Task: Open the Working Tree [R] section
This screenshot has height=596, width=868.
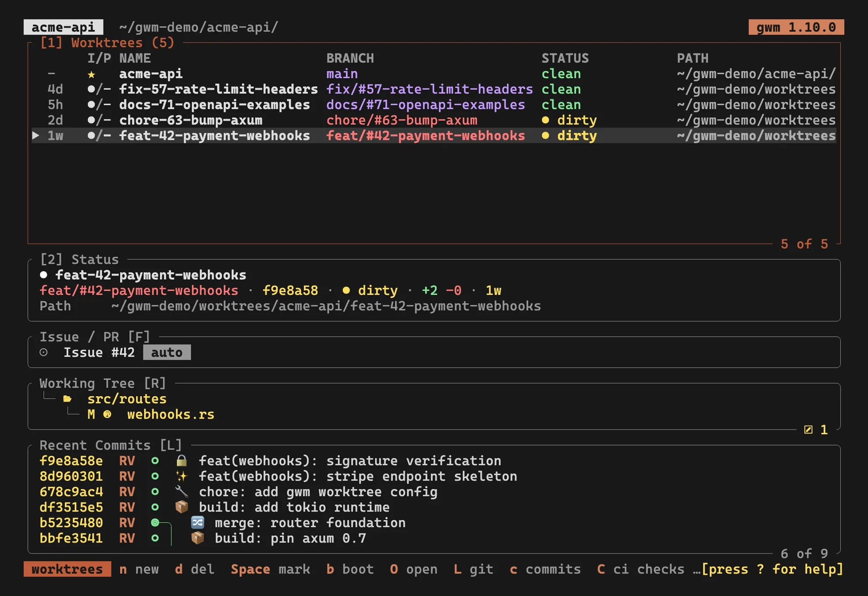Action: 103,383
